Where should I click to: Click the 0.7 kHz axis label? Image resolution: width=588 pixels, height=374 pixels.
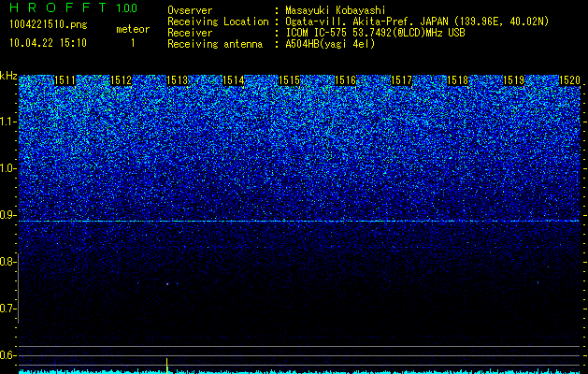pyautogui.click(x=7, y=309)
